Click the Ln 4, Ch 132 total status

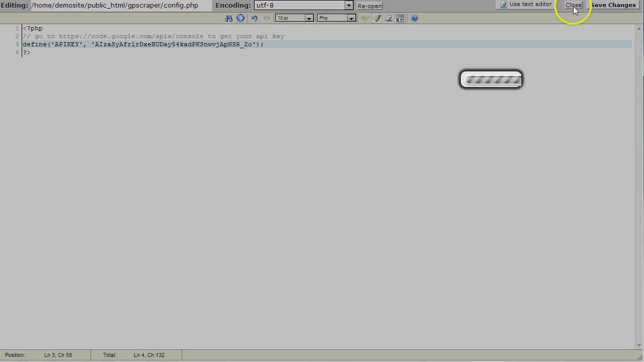[x=149, y=355]
